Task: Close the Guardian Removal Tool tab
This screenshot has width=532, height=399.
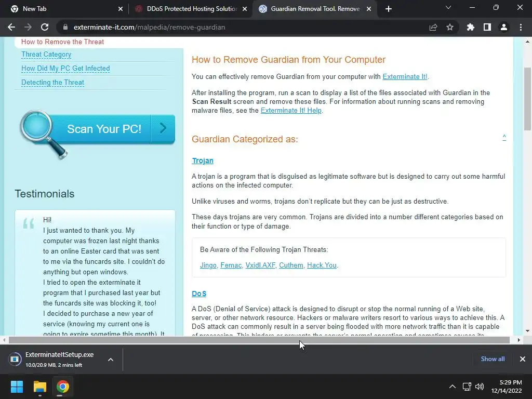Action: pos(369,9)
